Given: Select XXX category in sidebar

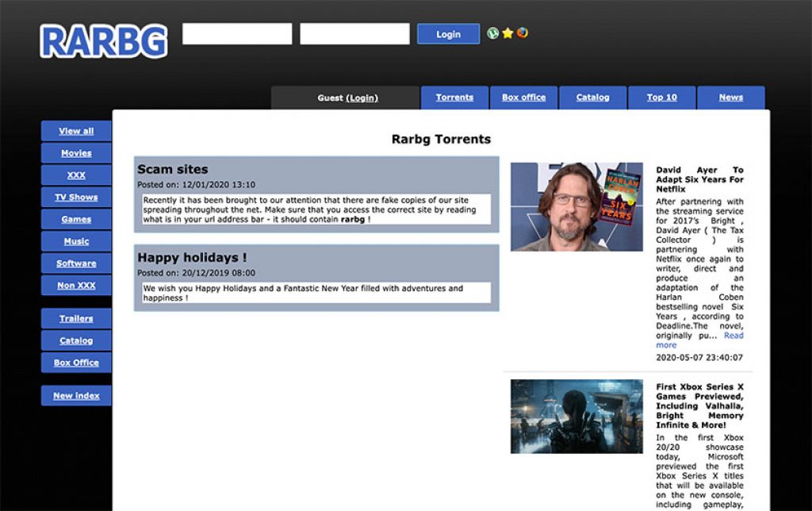Looking at the screenshot, I should point(76,175).
